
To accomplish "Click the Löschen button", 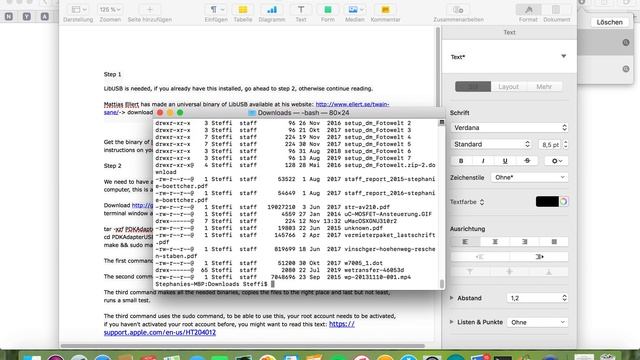I will 609,22.
